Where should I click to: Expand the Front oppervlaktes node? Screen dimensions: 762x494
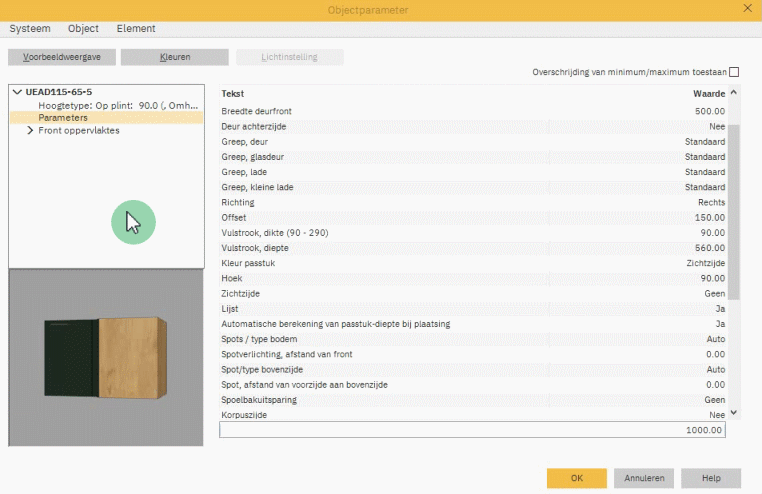31,130
